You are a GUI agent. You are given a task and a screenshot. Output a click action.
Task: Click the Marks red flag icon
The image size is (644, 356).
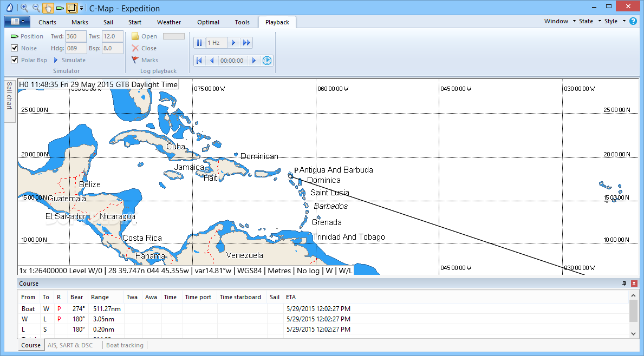135,60
